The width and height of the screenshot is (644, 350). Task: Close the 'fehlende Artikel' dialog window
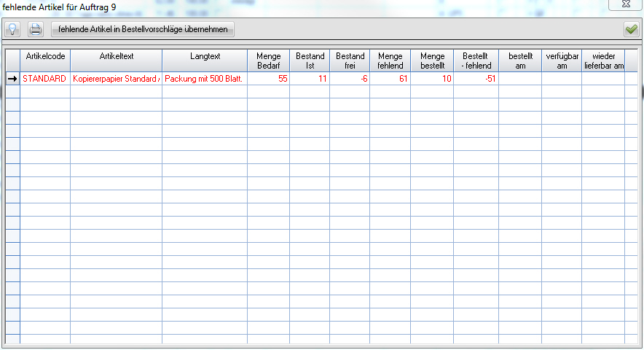pyautogui.click(x=624, y=6)
